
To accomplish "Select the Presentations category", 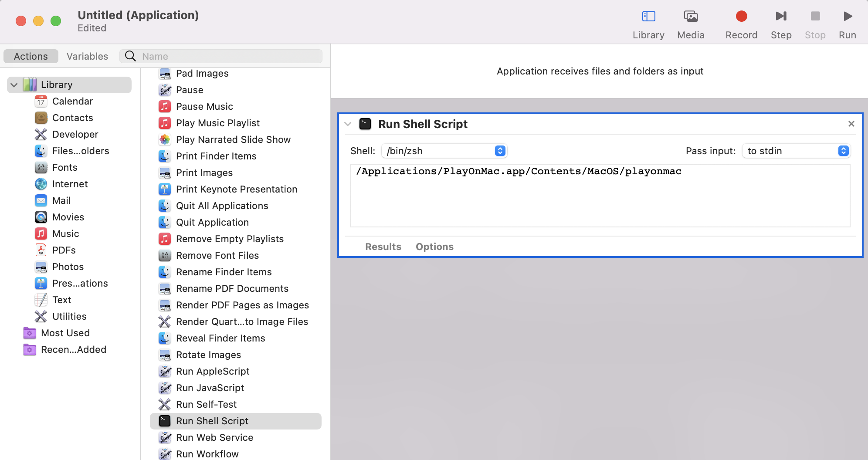I will (71, 284).
